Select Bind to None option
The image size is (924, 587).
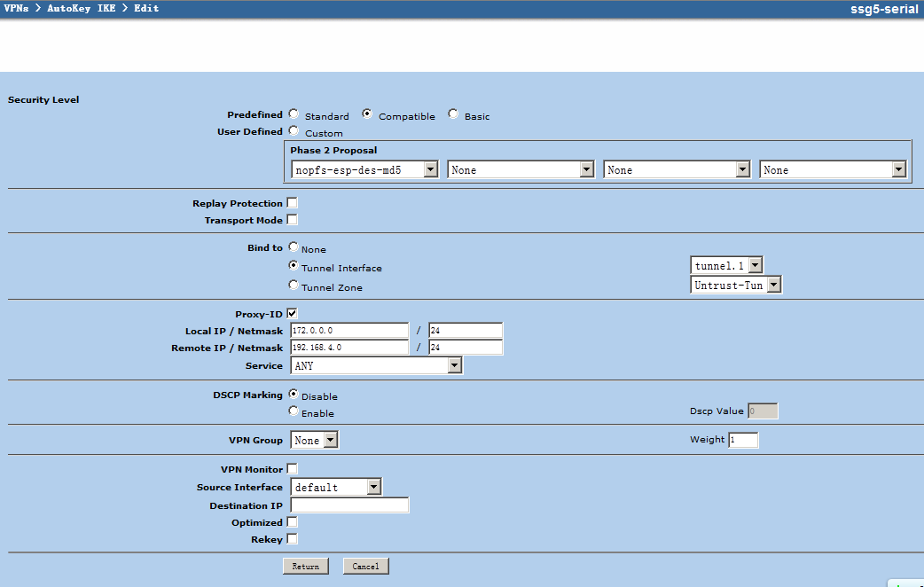294,248
